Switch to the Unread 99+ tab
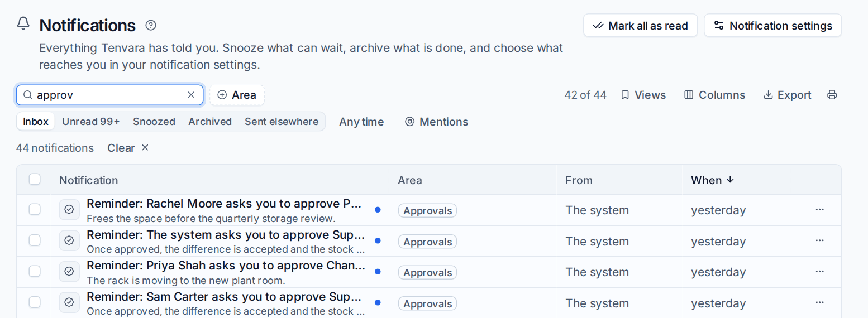The height and width of the screenshot is (318, 868). pyautogui.click(x=91, y=121)
